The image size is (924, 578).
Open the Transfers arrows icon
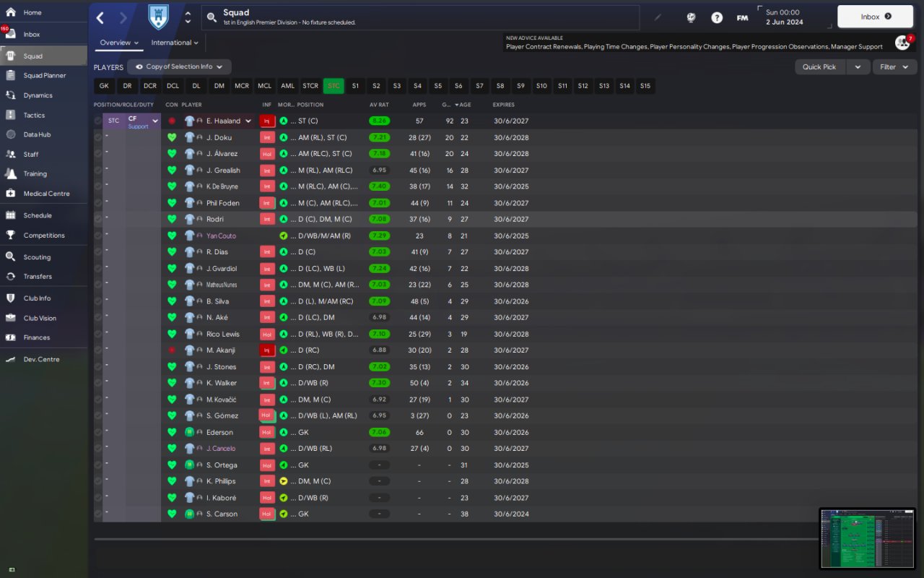tap(11, 276)
